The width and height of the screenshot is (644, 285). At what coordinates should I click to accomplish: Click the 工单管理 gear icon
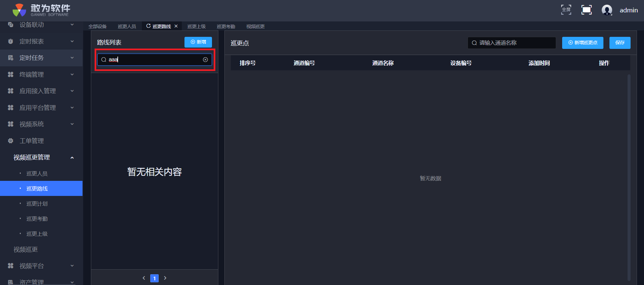(10, 141)
